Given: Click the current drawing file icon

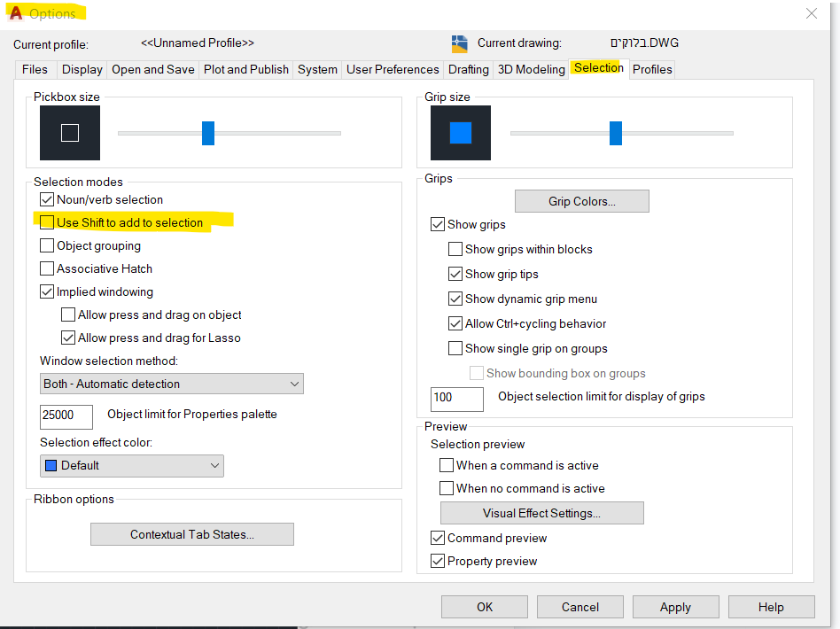Looking at the screenshot, I should coord(459,43).
